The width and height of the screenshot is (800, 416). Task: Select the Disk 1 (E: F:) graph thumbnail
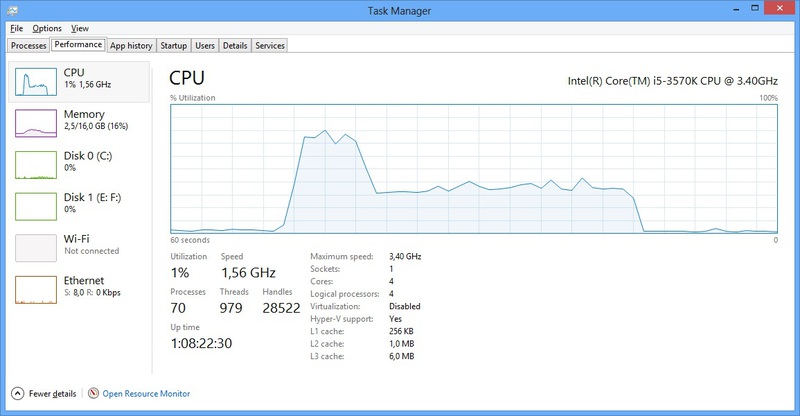36,207
